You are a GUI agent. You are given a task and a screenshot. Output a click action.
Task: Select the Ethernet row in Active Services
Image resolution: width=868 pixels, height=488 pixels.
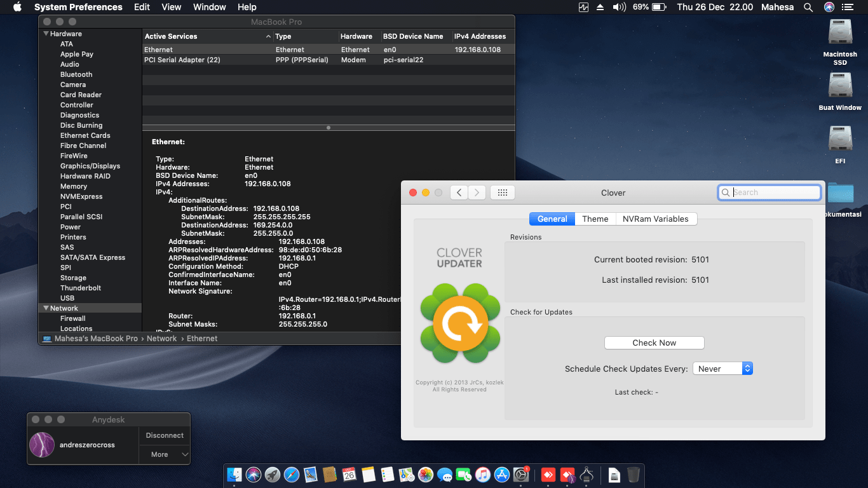pyautogui.click(x=328, y=50)
